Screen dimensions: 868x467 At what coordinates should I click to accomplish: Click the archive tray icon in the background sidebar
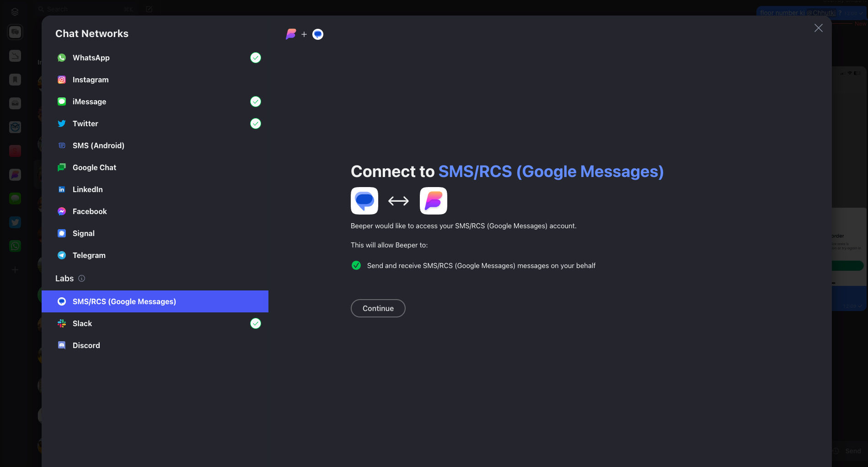(x=15, y=103)
